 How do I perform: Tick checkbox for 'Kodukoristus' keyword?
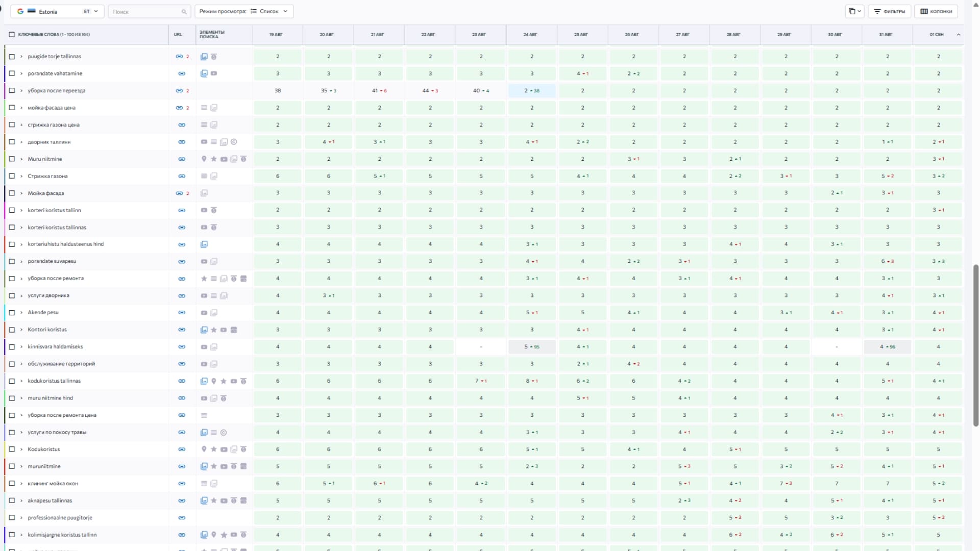[12, 449]
